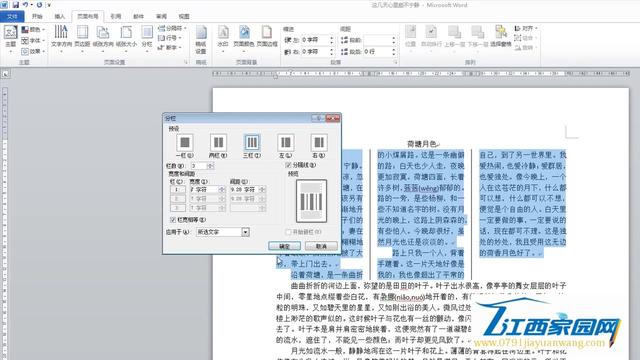Cancel the columns dialog with 取消
The width and height of the screenshot is (640, 360).
pyautogui.click(x=321, y=246)
